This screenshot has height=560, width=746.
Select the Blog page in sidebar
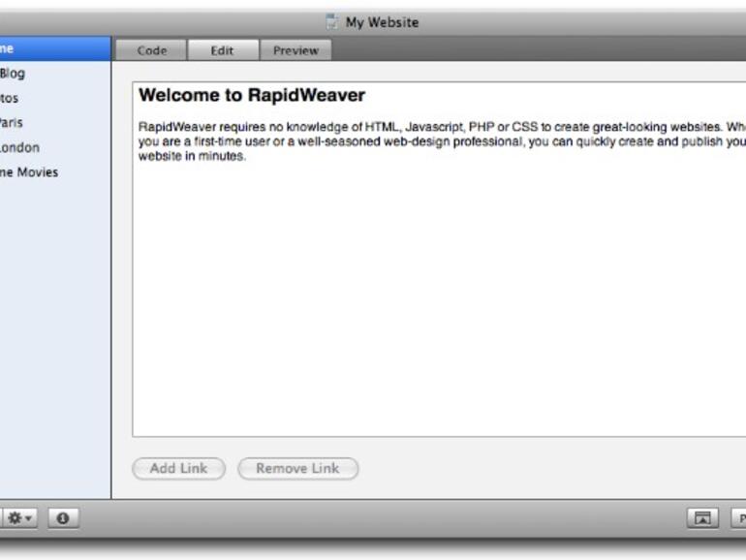(55, 74)
